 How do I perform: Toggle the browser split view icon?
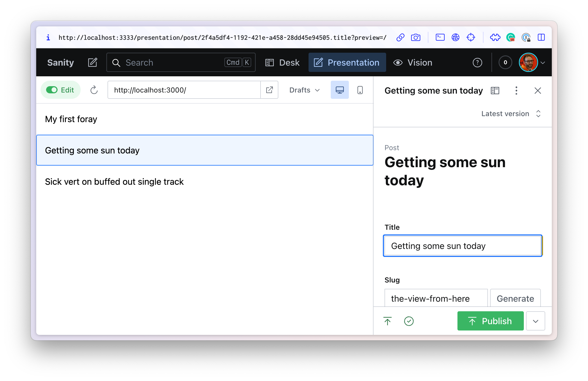541,37
